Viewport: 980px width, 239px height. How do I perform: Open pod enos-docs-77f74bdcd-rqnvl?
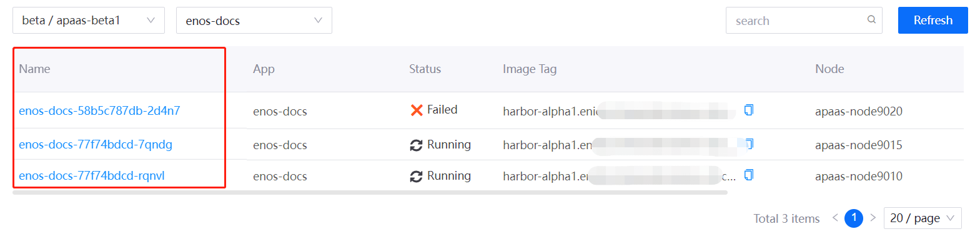(92, 175)
